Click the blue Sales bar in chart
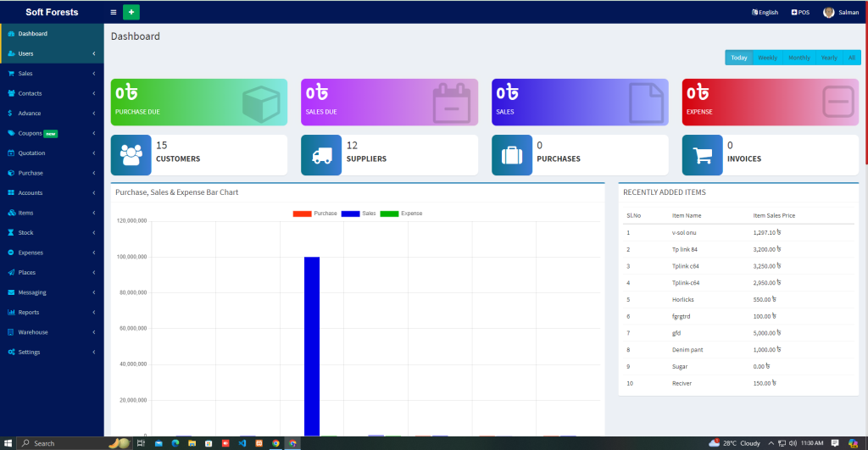This screenshot has height=450, width=868. point(312,346)
